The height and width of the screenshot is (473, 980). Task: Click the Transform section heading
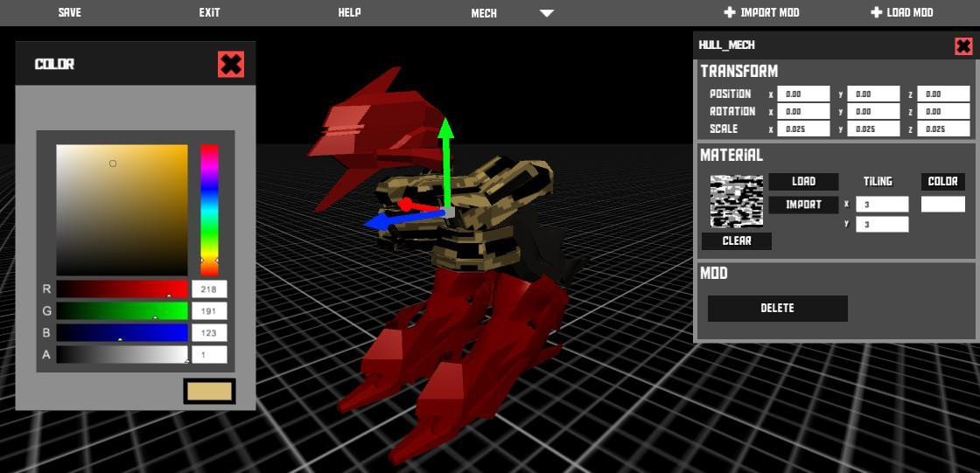tap(738, 71)
